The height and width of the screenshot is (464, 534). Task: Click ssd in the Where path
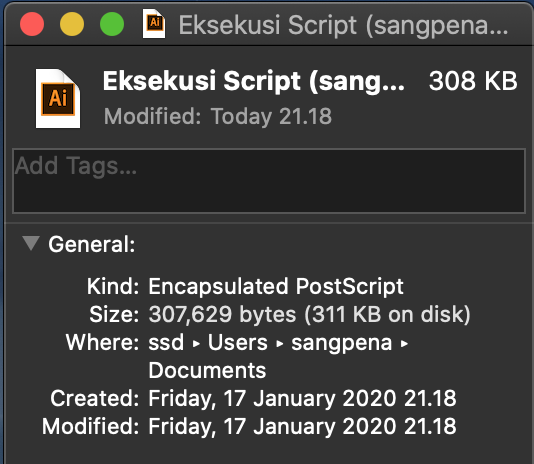(166, 342)
